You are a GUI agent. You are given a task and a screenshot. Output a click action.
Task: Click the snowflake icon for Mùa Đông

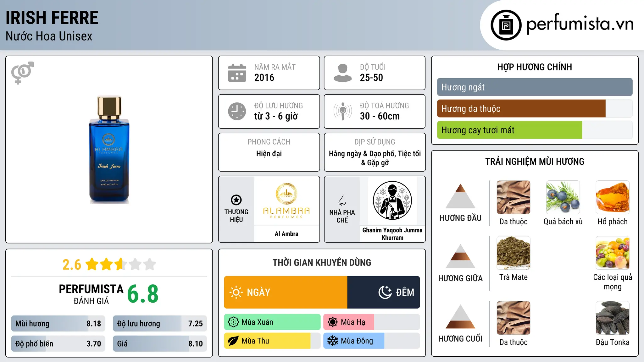pyautogui.click(x=333, y=341)
